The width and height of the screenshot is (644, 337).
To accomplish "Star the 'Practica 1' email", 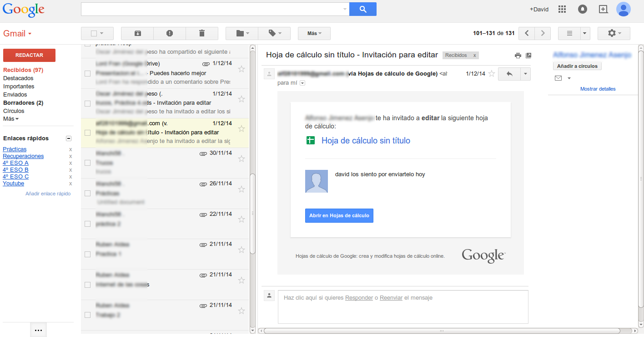I will [x=241, y=250].
